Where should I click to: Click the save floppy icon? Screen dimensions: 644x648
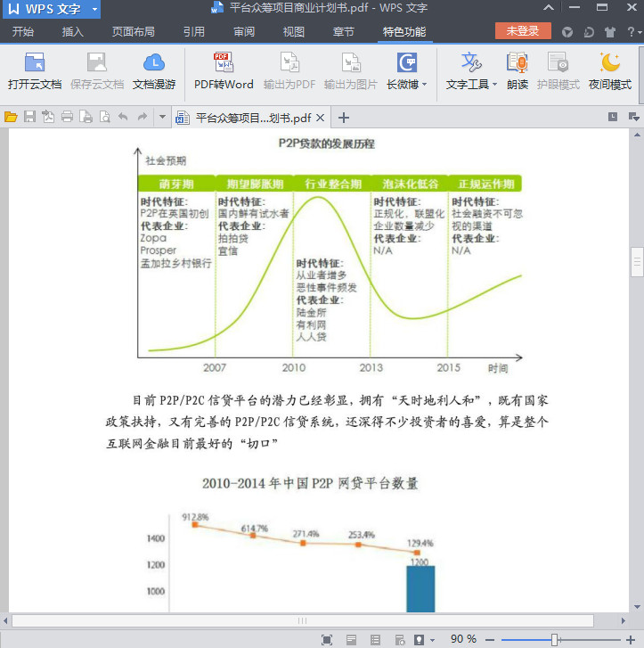29,117
